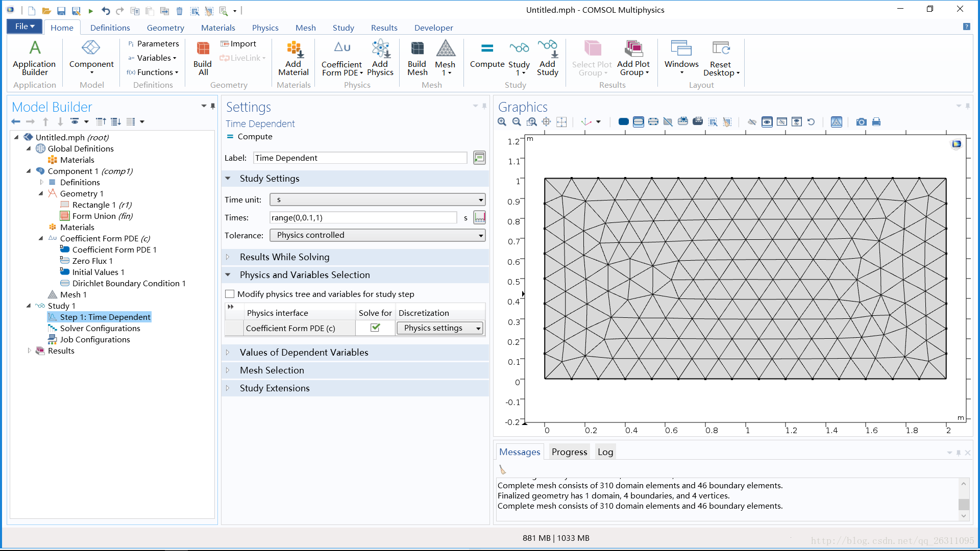Switch to the Log tab
980x551 pixels.
coord(605,452)
